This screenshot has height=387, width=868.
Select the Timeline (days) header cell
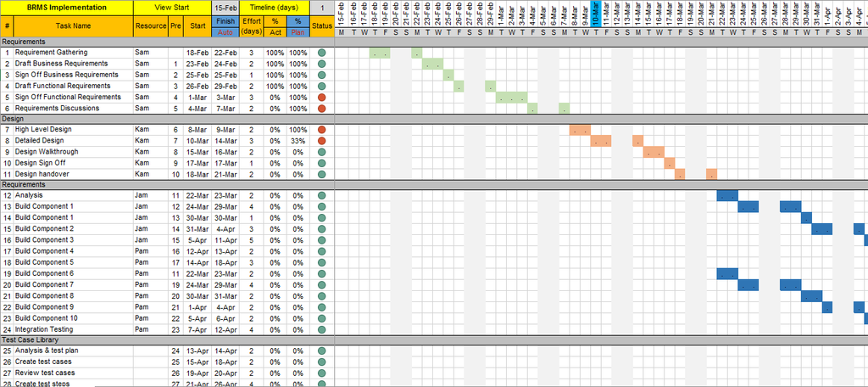tap(274, 8)
